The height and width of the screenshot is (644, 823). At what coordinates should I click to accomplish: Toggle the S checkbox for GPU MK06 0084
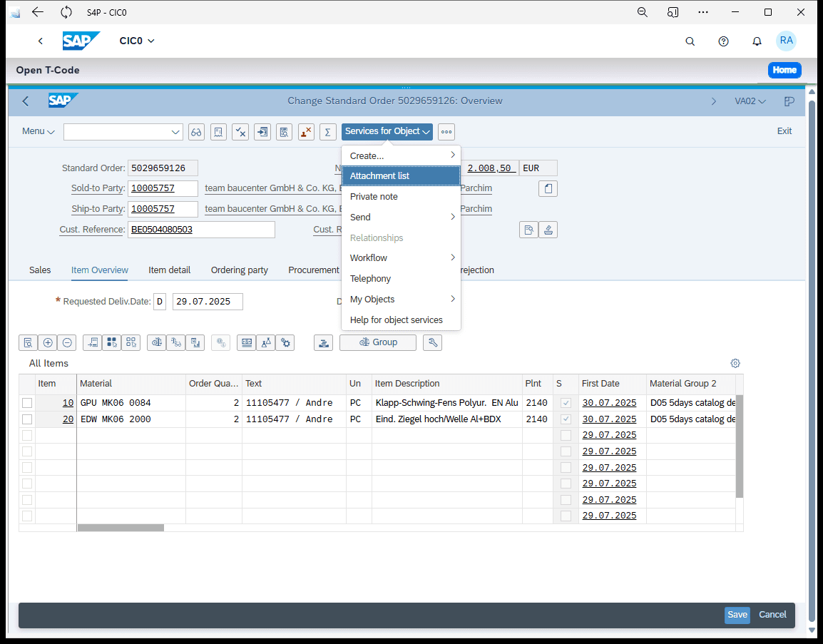click(x=566, y=403)
